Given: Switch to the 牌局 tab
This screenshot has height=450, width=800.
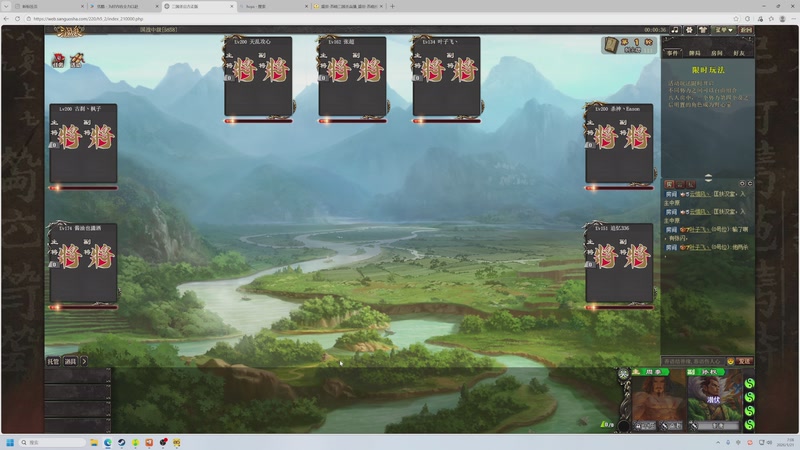Looking at the screenshot, I should tap(694, 53).
